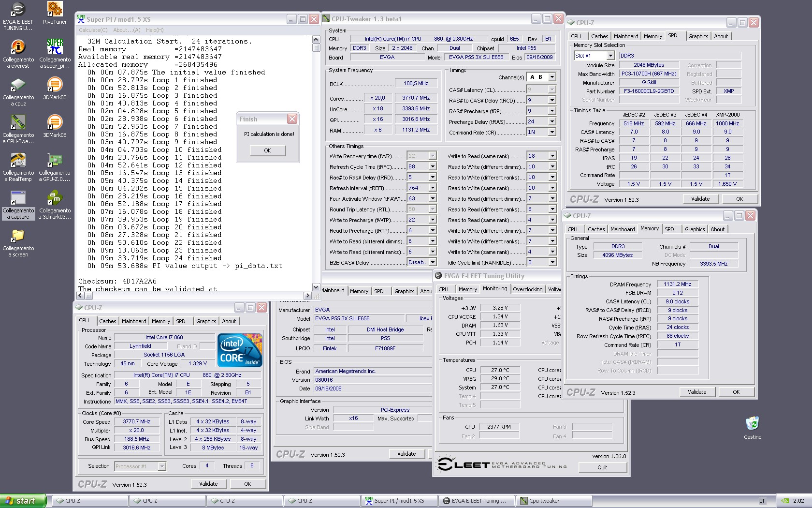Click Validate in the SPD CPU-Z window

tap(700, 199)
